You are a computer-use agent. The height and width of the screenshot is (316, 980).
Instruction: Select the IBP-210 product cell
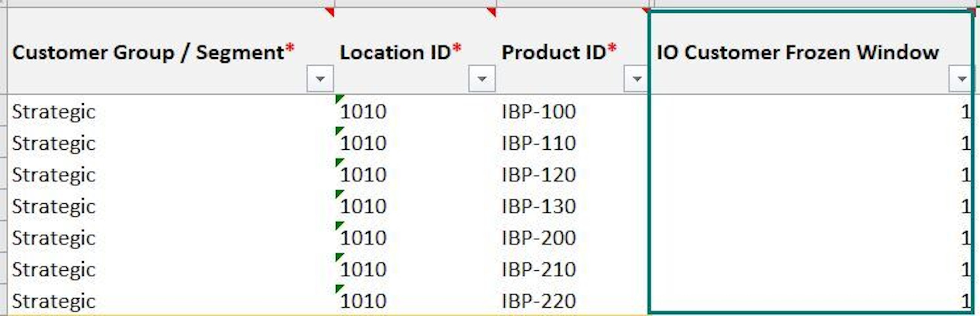538,270
